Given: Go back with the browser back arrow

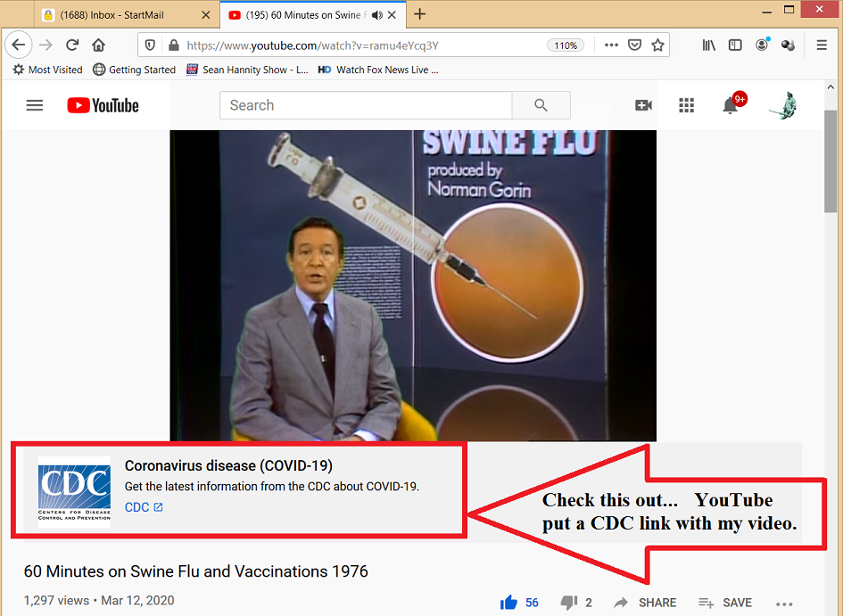Looking at the screenshot, I should [18, 45].
